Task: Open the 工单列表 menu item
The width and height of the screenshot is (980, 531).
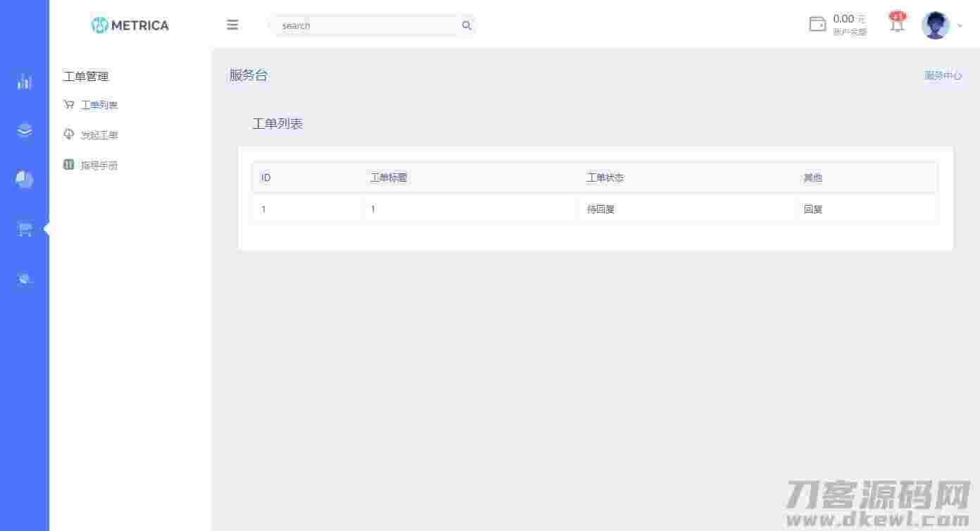Action: pyautogui.click(x=99, y=105)
